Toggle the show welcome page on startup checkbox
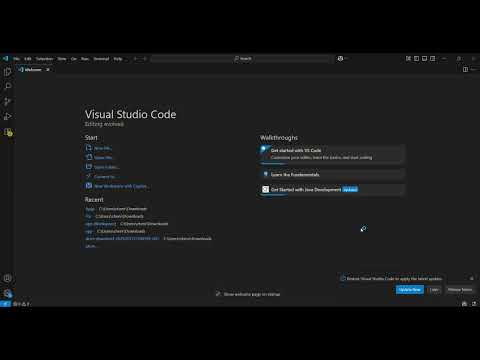Image resolution: width=480 pixels, height=360 pixels. 218,294
